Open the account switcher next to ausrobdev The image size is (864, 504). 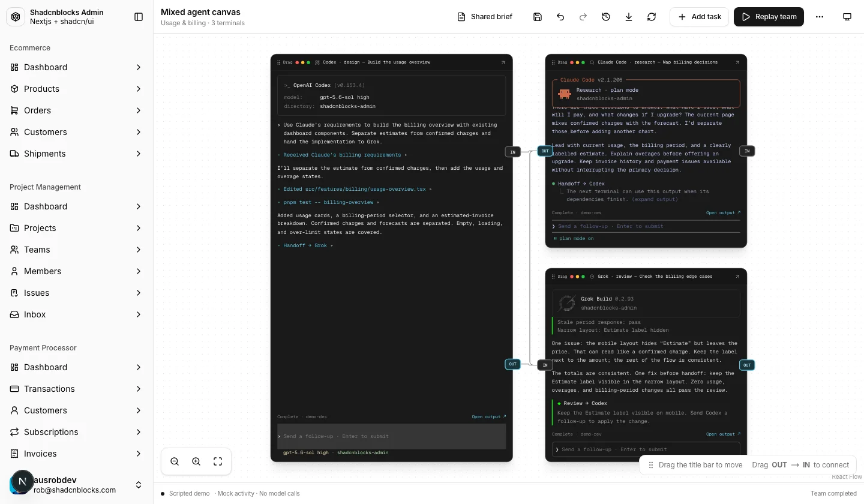click(139, 485)
